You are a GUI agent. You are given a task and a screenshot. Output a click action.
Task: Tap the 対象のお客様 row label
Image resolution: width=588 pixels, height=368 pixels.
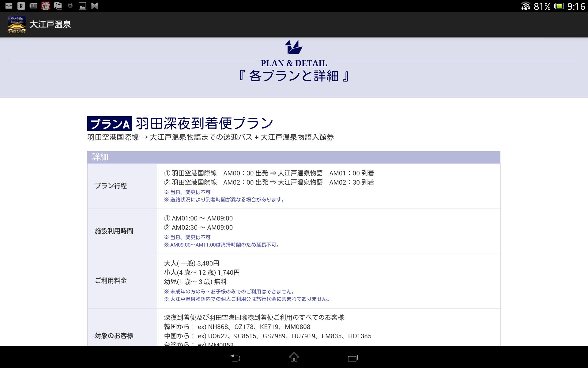[114, 336]
